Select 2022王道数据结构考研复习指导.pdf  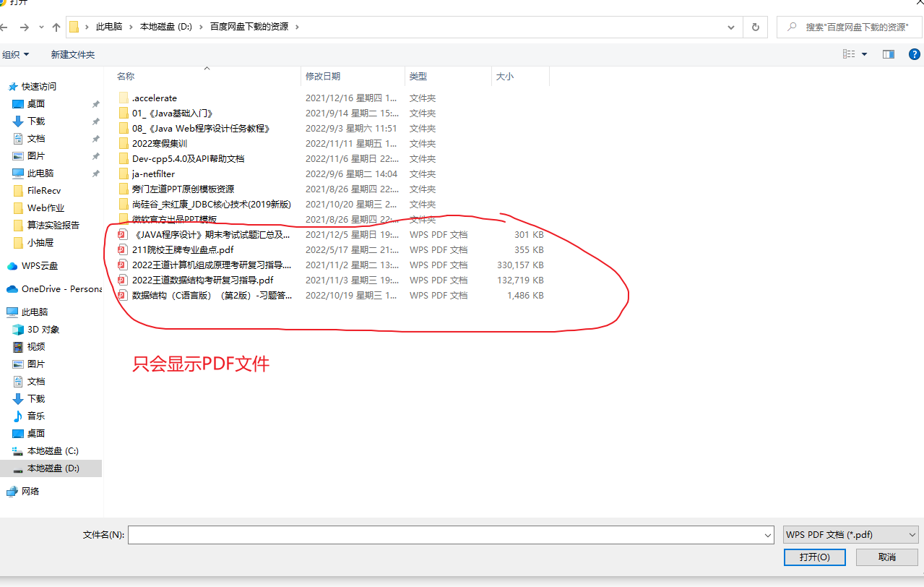[x=202, y=280]
